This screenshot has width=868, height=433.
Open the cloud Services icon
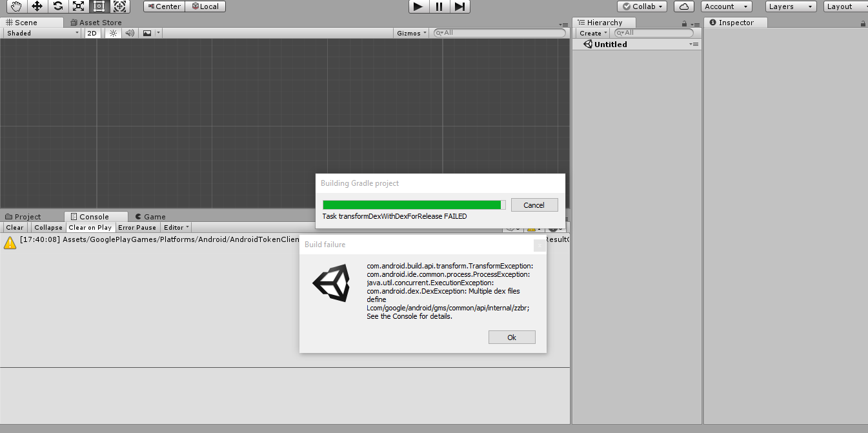[684, 6]
